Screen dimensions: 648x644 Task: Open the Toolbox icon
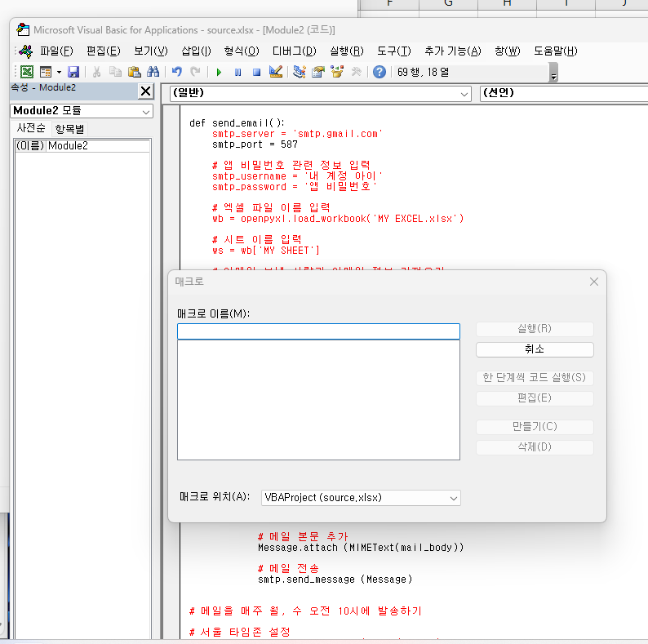point(356,72)
